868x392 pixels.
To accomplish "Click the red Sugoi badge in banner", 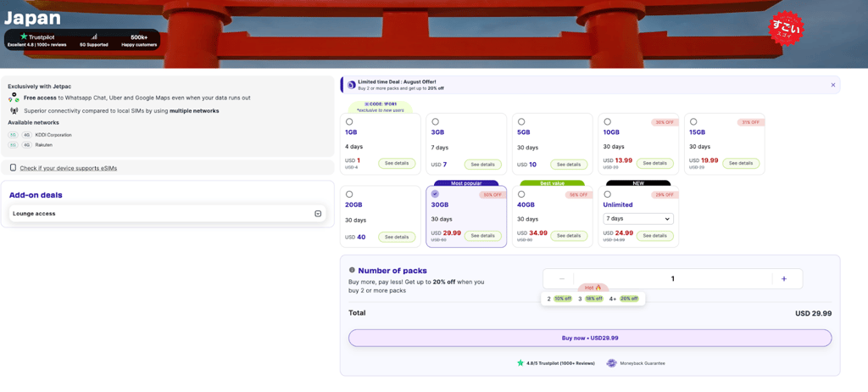I will (786, 28).
